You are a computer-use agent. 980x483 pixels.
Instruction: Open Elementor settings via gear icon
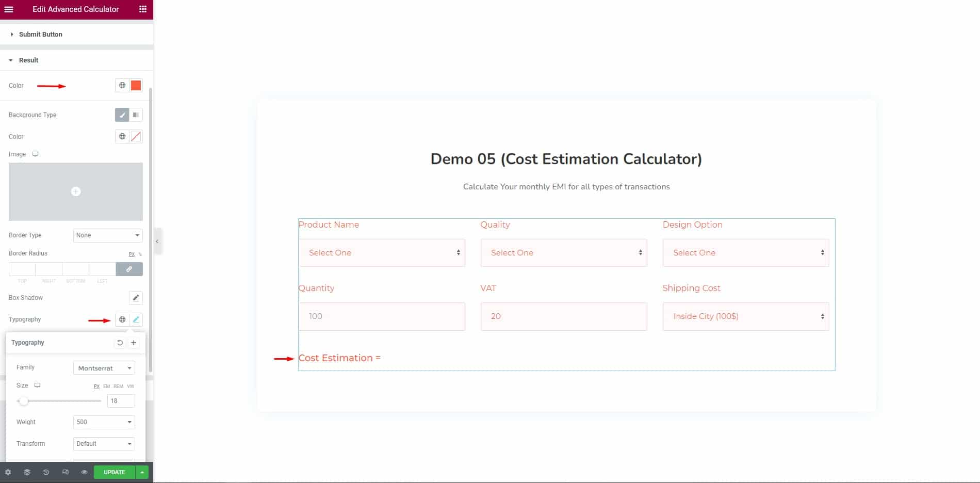click(8, 472)
